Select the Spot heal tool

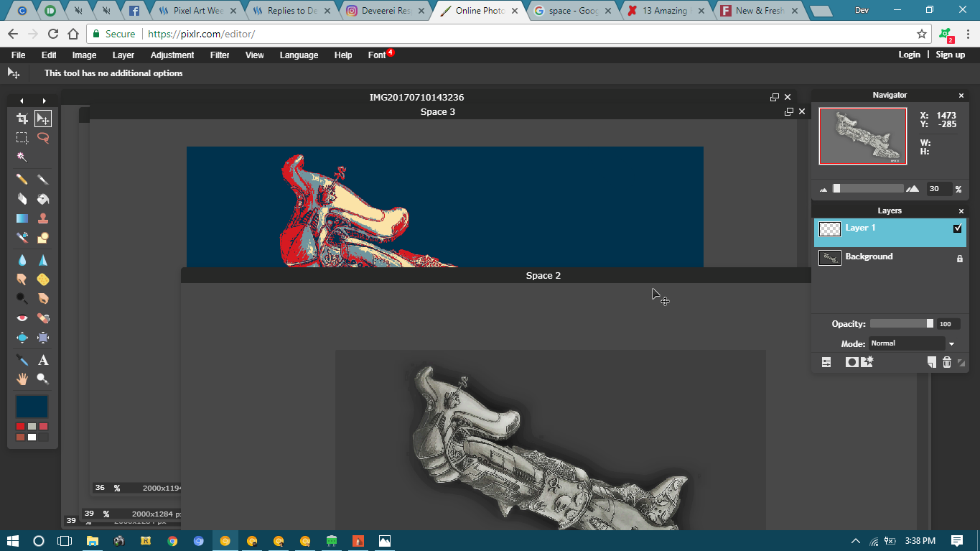click(x=43, y=318)
